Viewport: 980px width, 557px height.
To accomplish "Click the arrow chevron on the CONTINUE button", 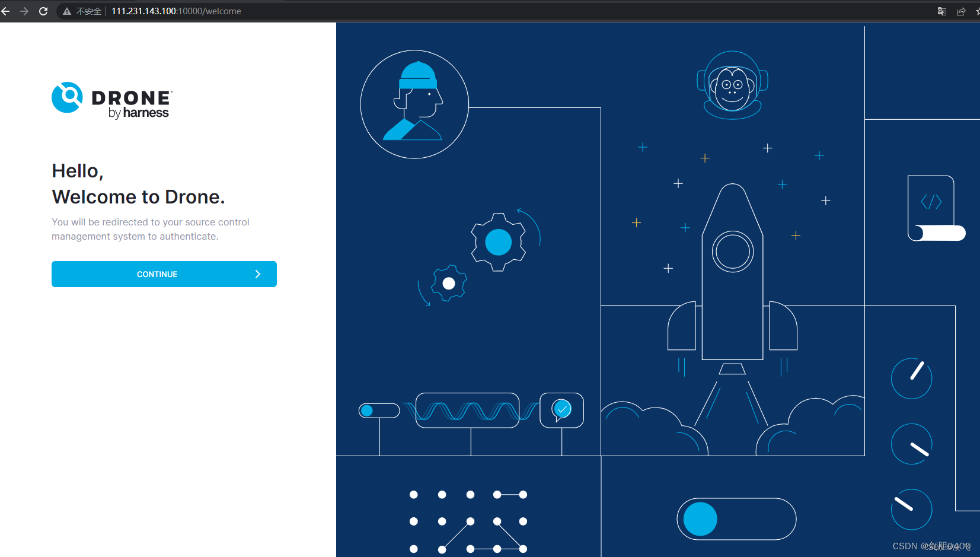I will [x=258, y=274].
